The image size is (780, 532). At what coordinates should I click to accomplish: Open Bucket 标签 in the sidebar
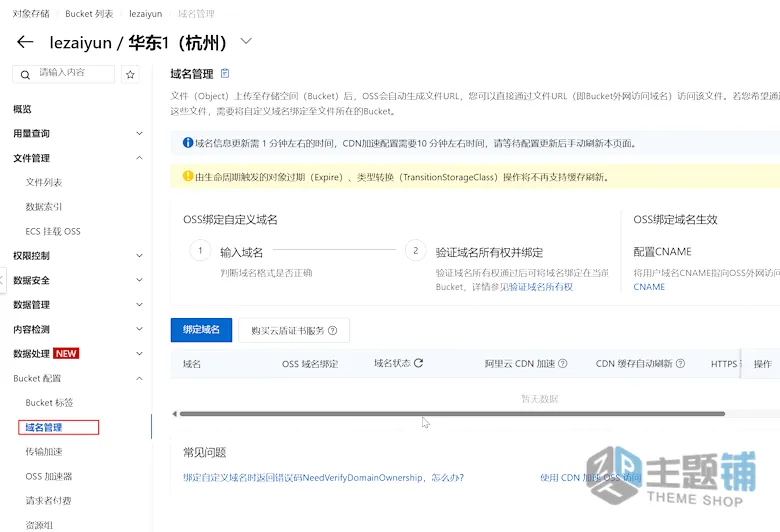pyautogui.click(x=49, y=403)
